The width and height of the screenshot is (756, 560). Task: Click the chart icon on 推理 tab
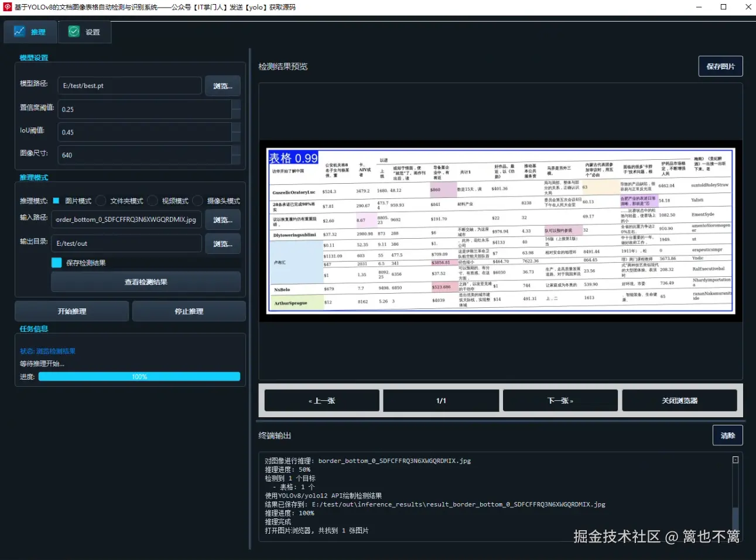coord(20,31)
